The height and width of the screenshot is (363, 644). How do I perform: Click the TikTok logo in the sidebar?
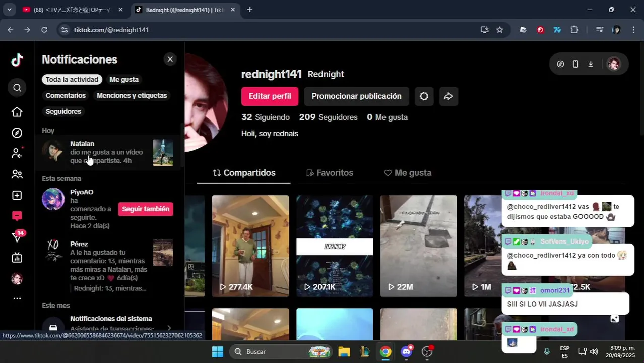(x=17, y=60)
